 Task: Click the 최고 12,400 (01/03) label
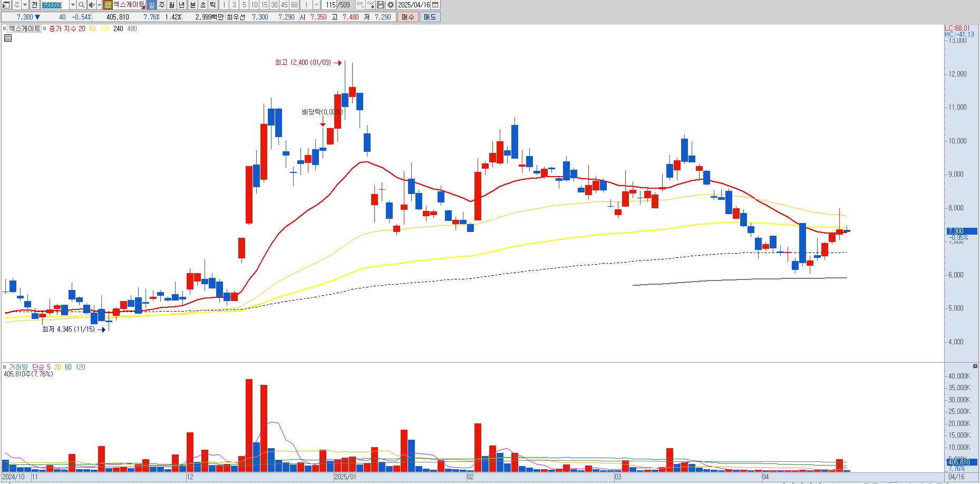(x=303, y=63)
